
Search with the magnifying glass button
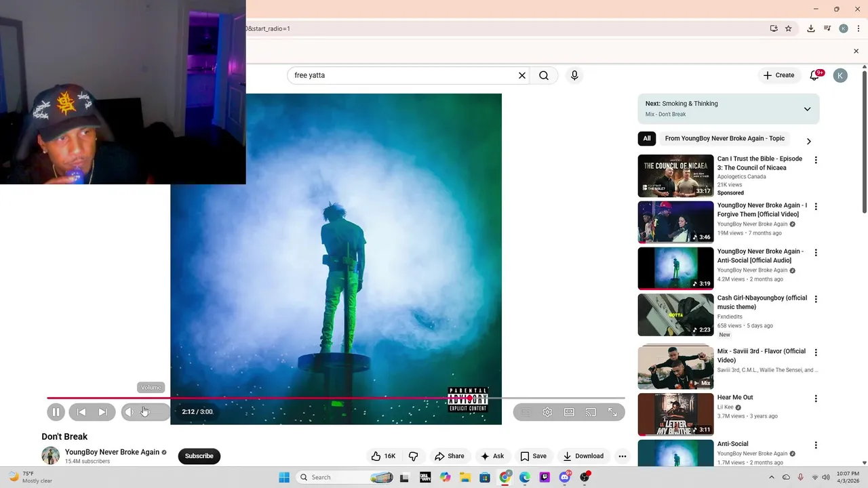click(x=544, y=75)
